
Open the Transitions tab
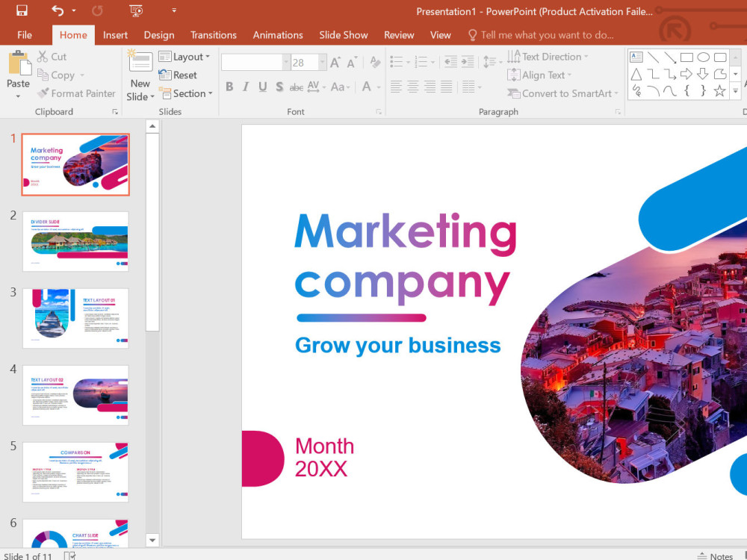pos(214,35)
